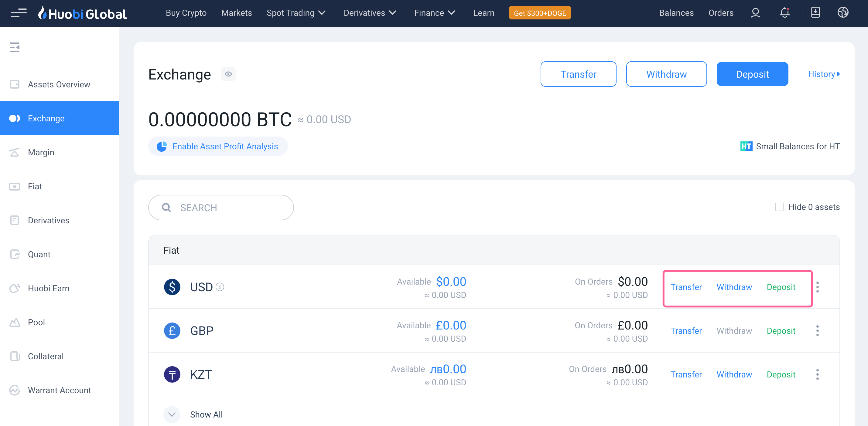Click the Margin sidebar icon

15,152
